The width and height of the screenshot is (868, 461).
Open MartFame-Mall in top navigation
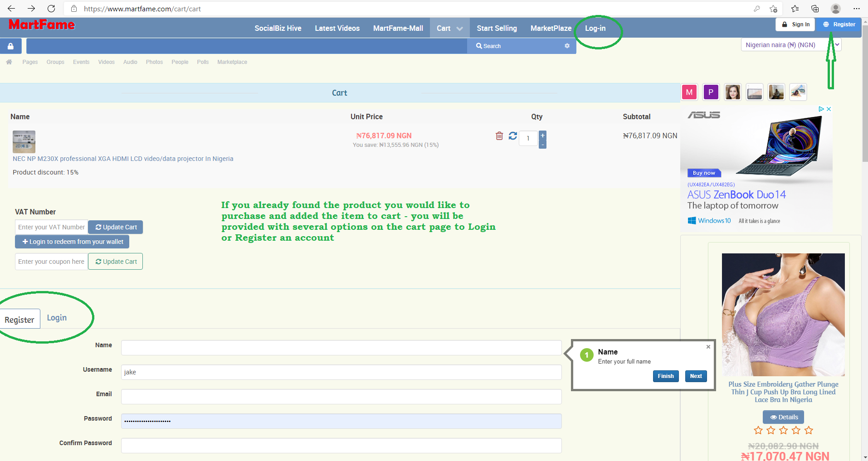398,28
